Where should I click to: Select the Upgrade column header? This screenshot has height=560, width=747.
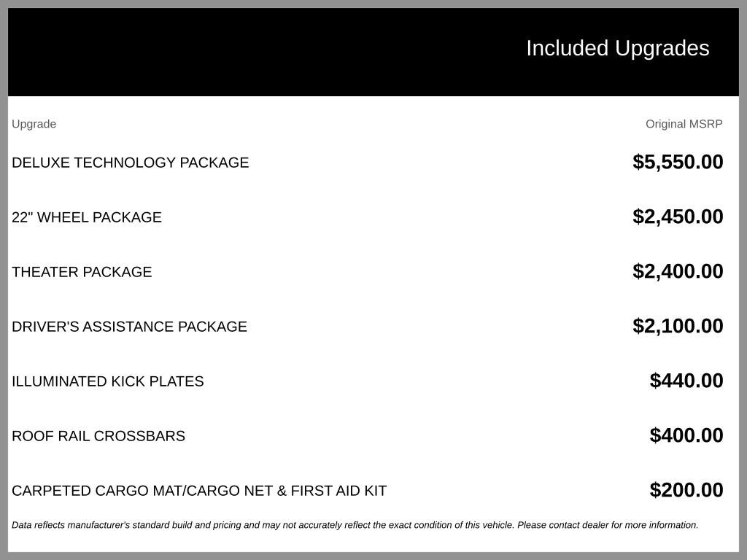(x=34, y=124)
